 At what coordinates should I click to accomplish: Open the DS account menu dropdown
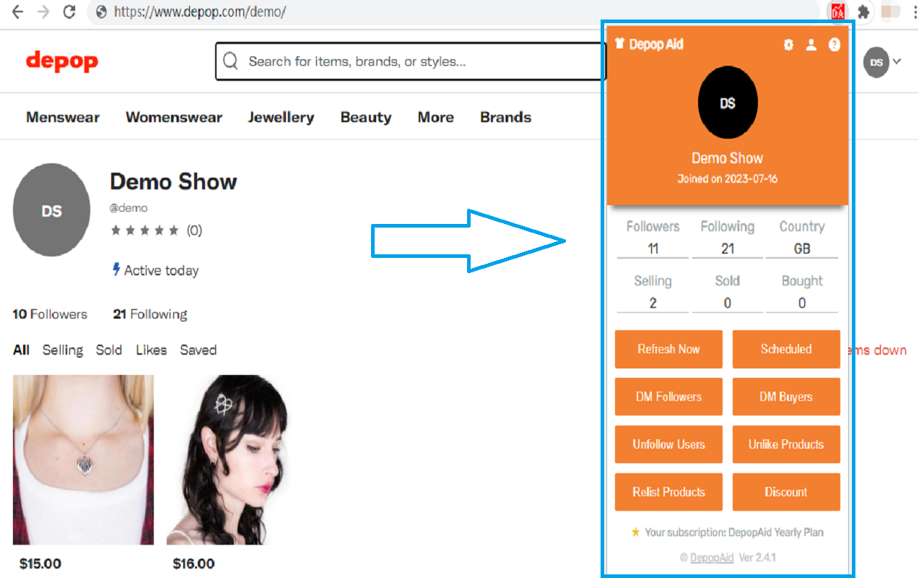883,62
